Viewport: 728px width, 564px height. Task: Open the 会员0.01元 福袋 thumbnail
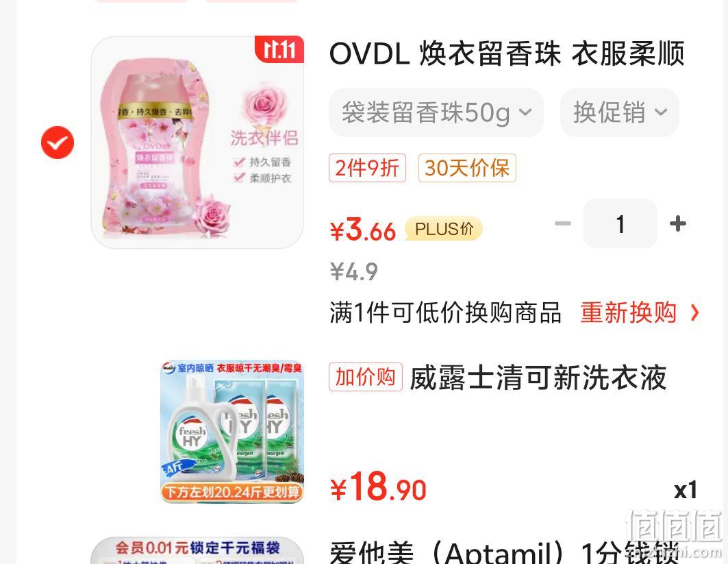click(197, 550)
